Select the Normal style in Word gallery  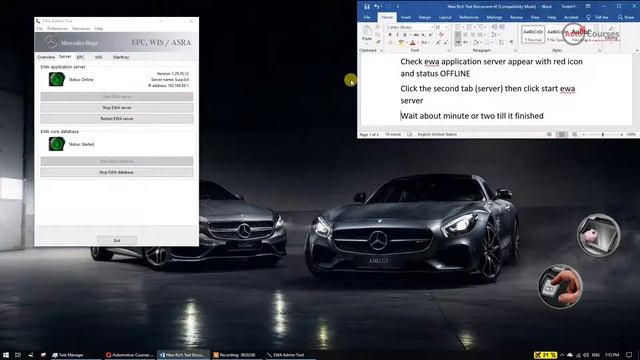533,34
